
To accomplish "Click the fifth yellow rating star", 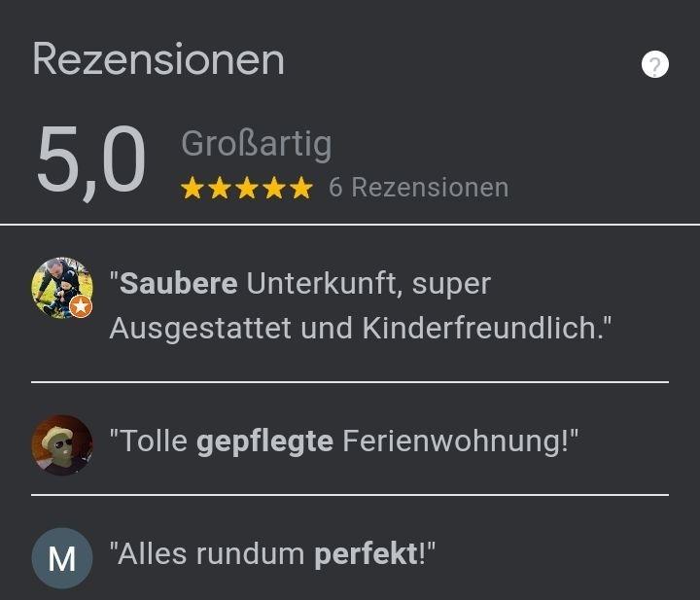I will pyautogui.click(x=301, y=188).
